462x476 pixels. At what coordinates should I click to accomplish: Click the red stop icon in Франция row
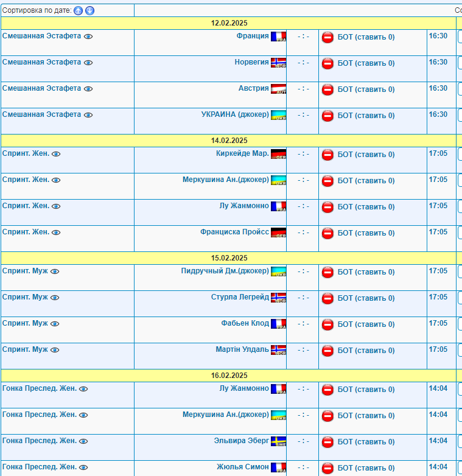[x=327, y=37]
